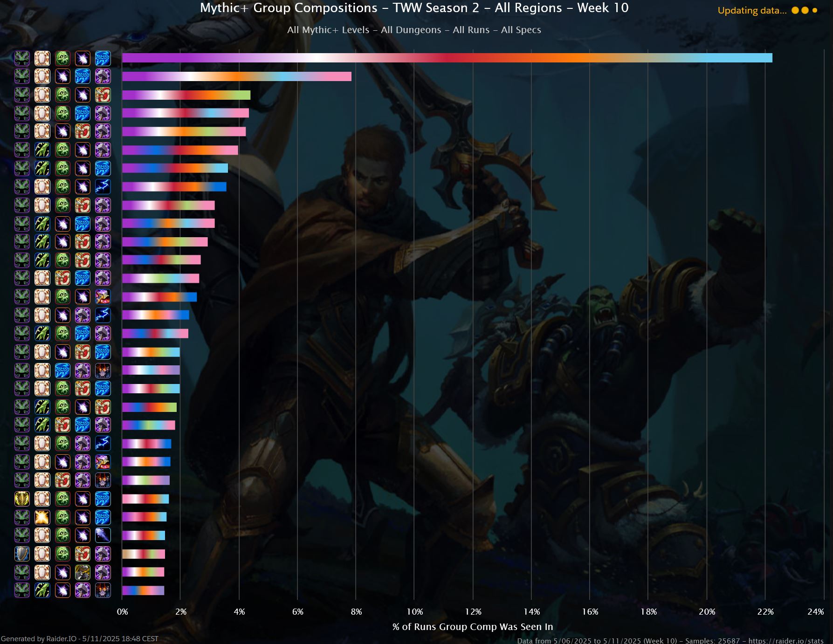This screenshot has height=644, width=833.
Task: Click the blue mask icon in the gold helmet tank row
Action: 103,499
